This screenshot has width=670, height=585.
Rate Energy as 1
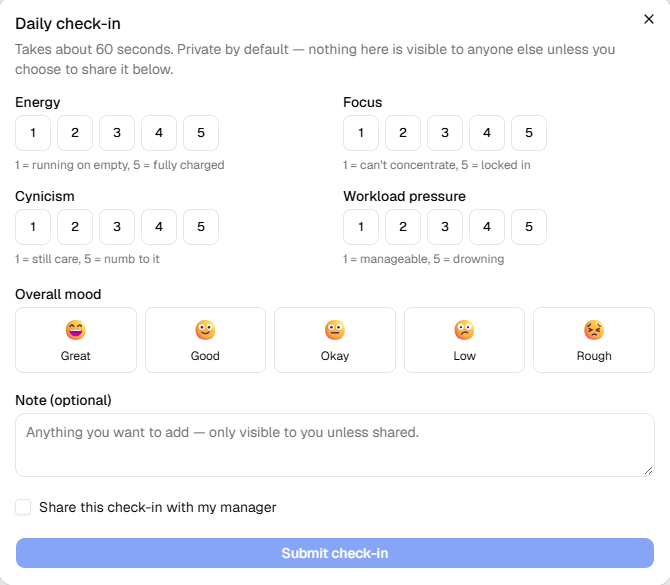coord(33,133)
